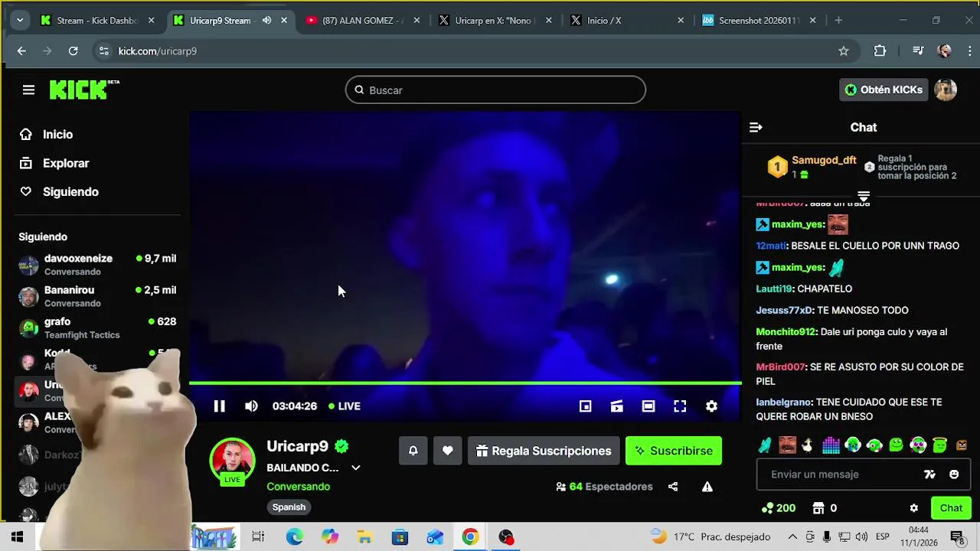The width and height of the screenshot is (980, 551).
Task: Open chat settings gear
Action: pyautogui.click(x=913, y=508)
